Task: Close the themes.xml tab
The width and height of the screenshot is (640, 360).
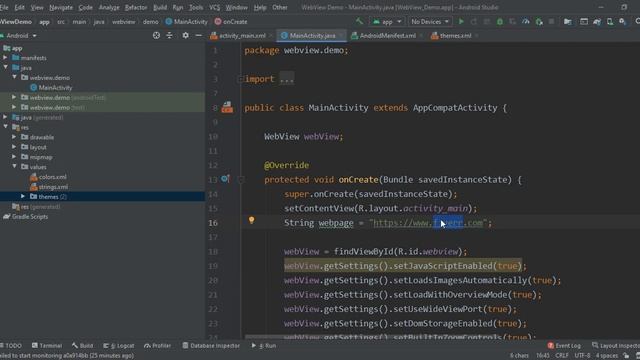Action: click(x=476, y=36)
